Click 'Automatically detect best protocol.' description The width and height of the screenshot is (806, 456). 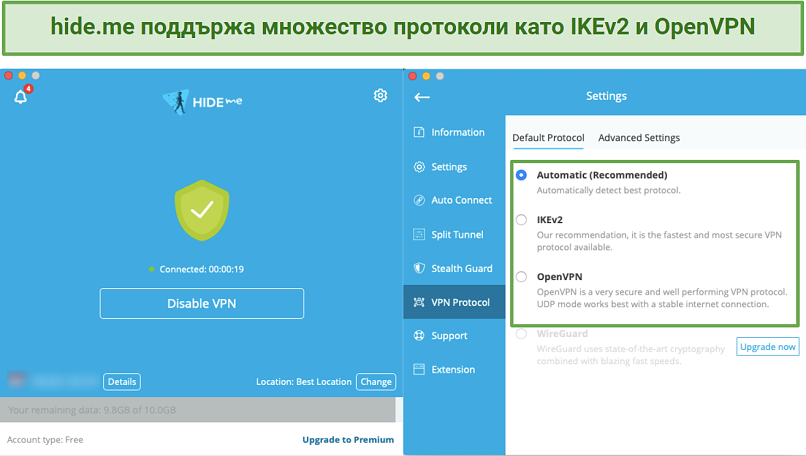609,191
